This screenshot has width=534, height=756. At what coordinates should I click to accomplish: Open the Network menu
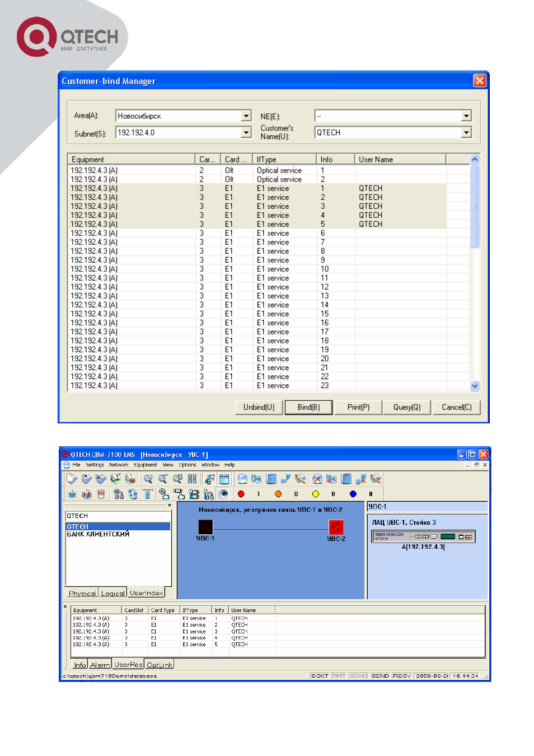click(119, 465)
